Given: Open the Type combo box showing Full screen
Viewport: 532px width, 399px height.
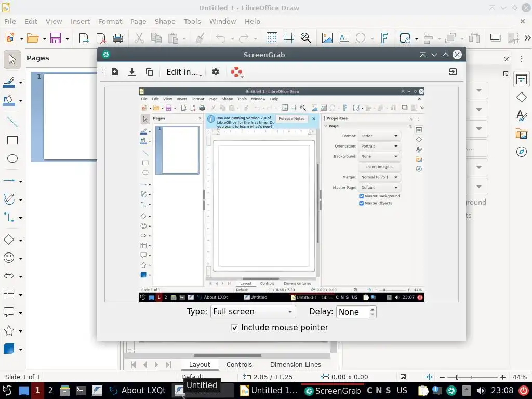Looking at the screenshot, I should click(253, 312).
